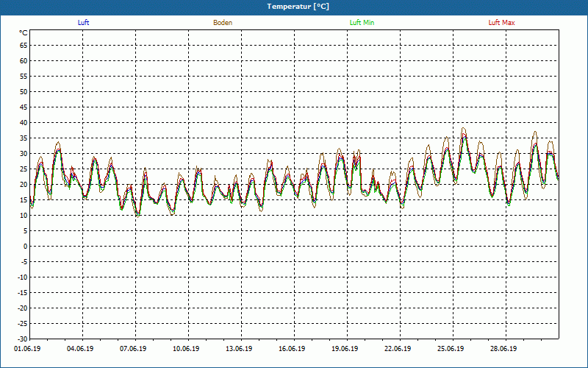Click the -15 value on the y-axis
This screenshot has height=368, width=588.
(x=24, y=293)
